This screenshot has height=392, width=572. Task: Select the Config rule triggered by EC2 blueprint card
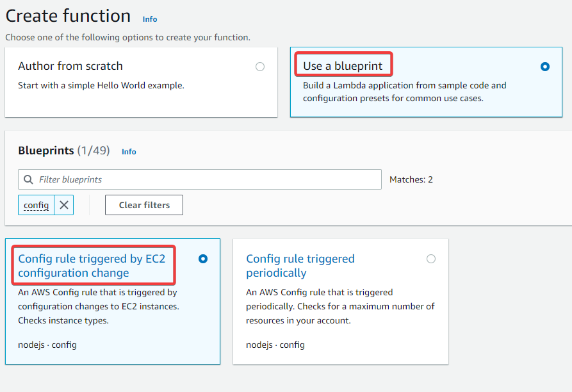(113, 301)
